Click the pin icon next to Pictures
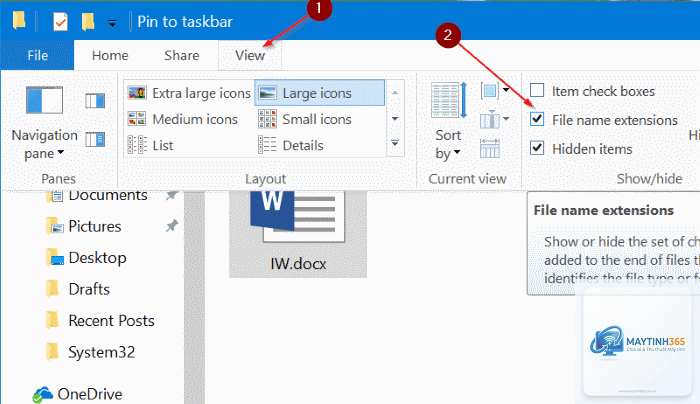The width and height of the screenshot is (700, 404). [x=172, y=226]
